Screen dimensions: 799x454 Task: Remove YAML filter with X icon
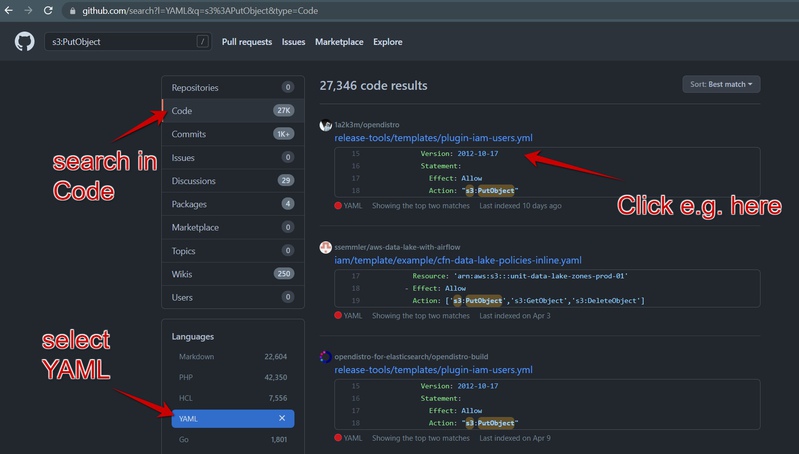(282, 418)
